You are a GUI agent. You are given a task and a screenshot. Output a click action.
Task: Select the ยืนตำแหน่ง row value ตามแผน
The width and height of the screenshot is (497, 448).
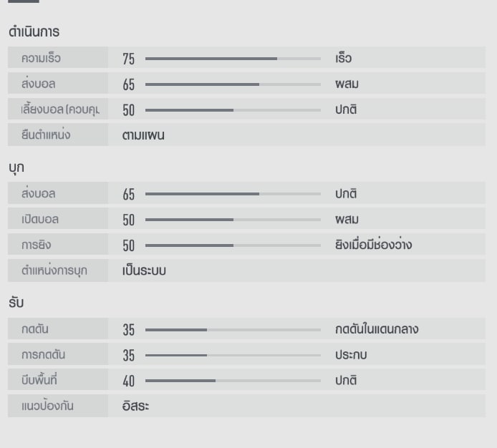click(143, 135)
